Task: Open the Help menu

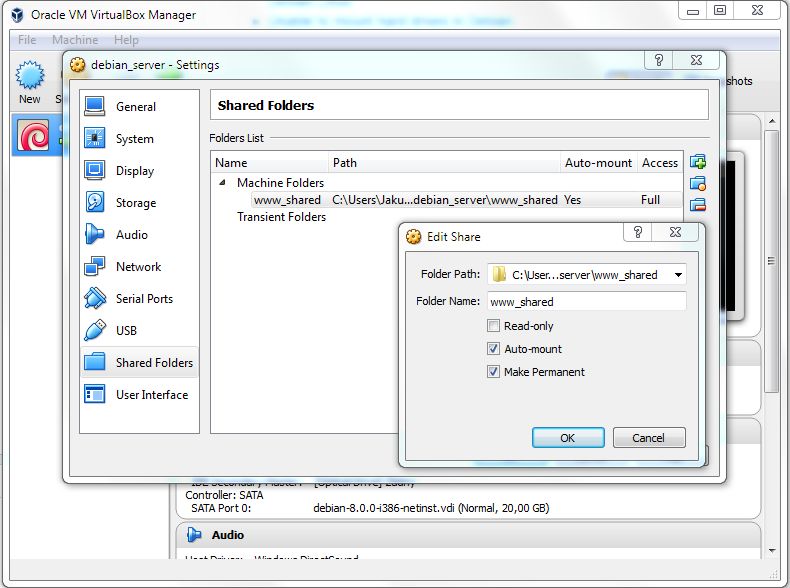Action: point(126,40)
